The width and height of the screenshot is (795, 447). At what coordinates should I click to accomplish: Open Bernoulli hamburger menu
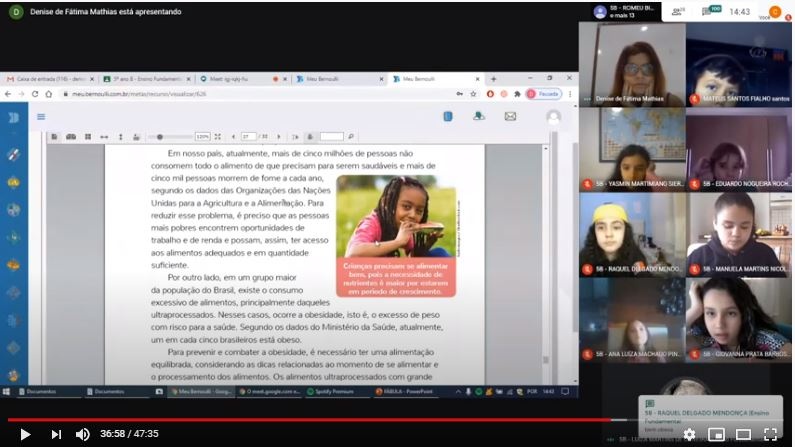(41, 117)
